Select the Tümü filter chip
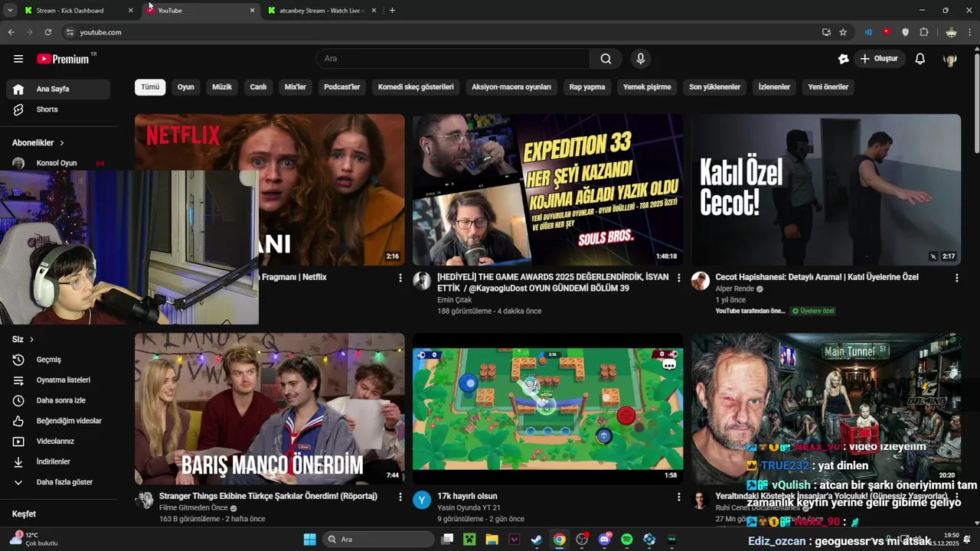 click(x=150, y=87)
